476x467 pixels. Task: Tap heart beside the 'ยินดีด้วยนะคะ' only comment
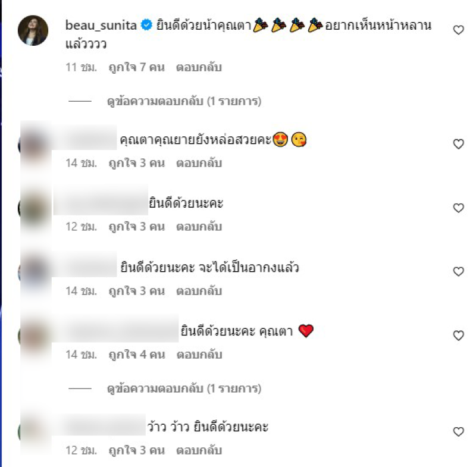458,208
